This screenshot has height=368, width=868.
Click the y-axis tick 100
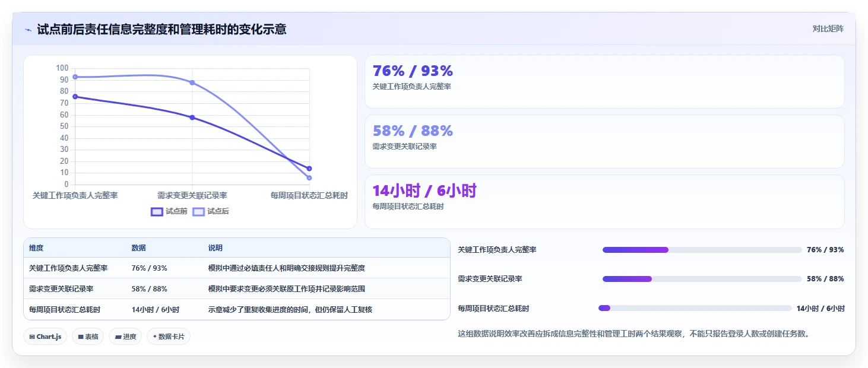pos(63,68)
